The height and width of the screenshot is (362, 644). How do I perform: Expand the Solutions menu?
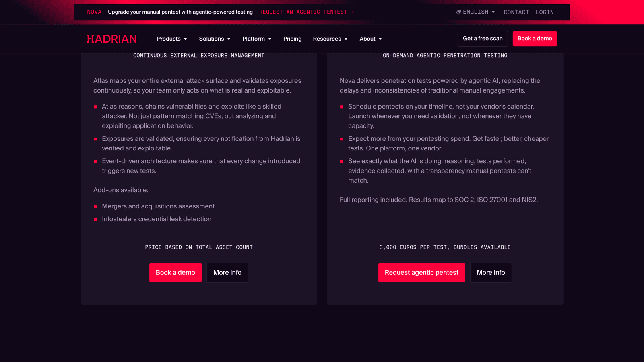point(215,39)
